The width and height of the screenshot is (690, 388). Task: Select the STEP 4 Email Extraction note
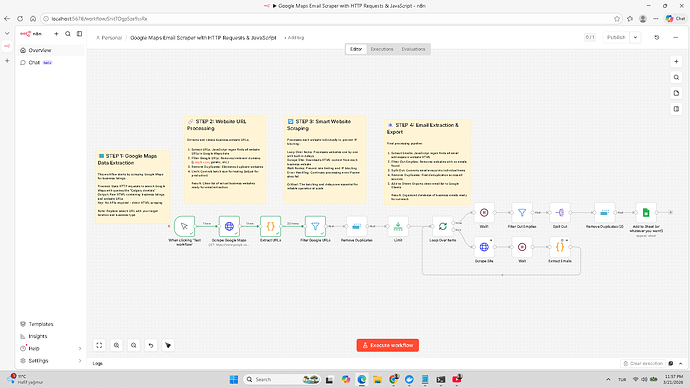(427, 162)
